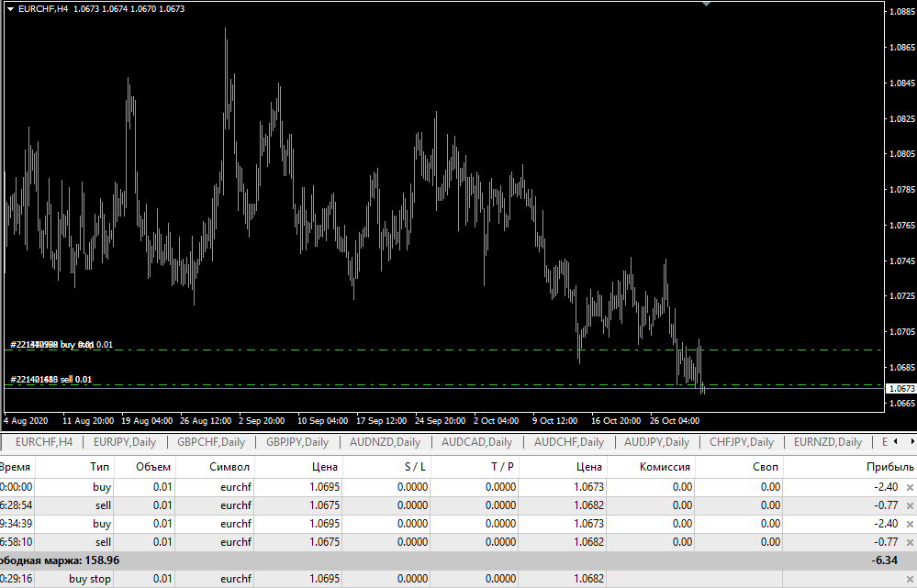Screen dimensions: 917x588
Task: Select the AUDNZD,Daily chart tab
Action: pyautogui.click(x=385, y=442)
